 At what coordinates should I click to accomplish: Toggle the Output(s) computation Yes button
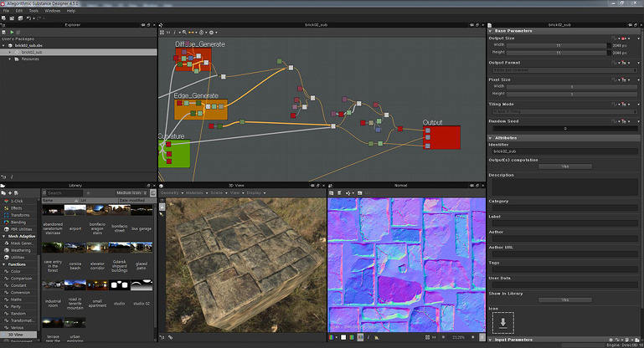(565, 166)
